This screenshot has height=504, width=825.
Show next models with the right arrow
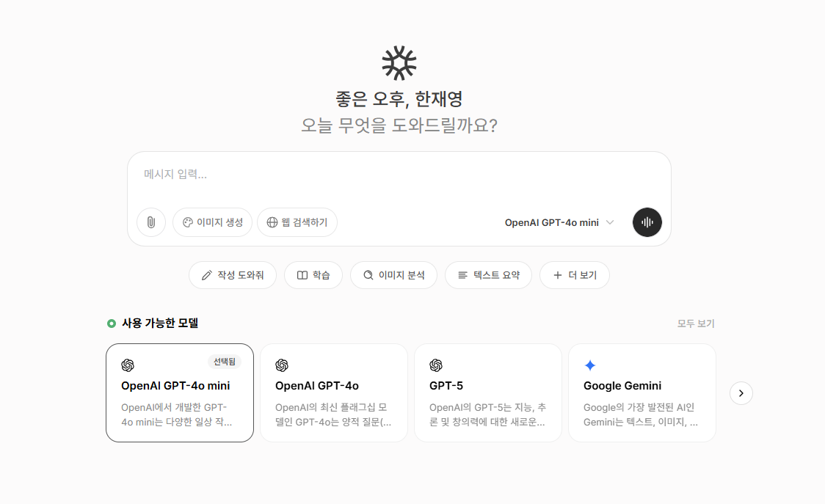tap(741, 393)
